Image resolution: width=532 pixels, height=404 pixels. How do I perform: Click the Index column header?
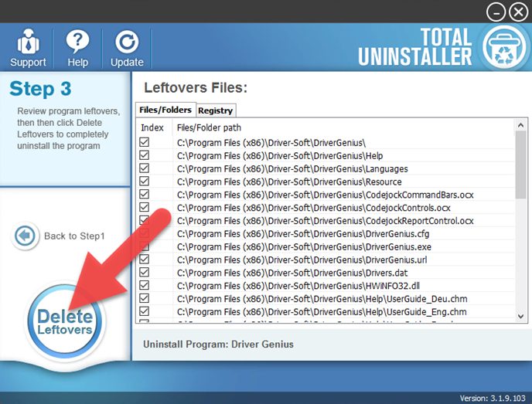click(x=152, y=127)
